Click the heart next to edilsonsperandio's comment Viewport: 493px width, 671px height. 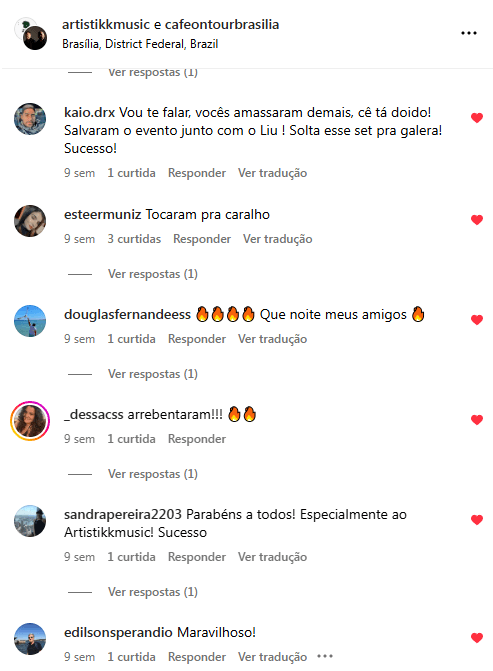point(477,638)
